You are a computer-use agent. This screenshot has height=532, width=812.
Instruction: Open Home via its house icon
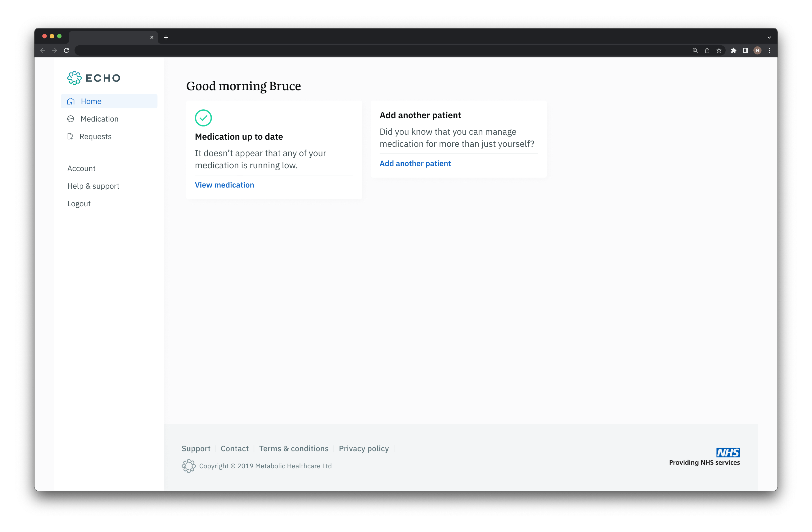71,101
